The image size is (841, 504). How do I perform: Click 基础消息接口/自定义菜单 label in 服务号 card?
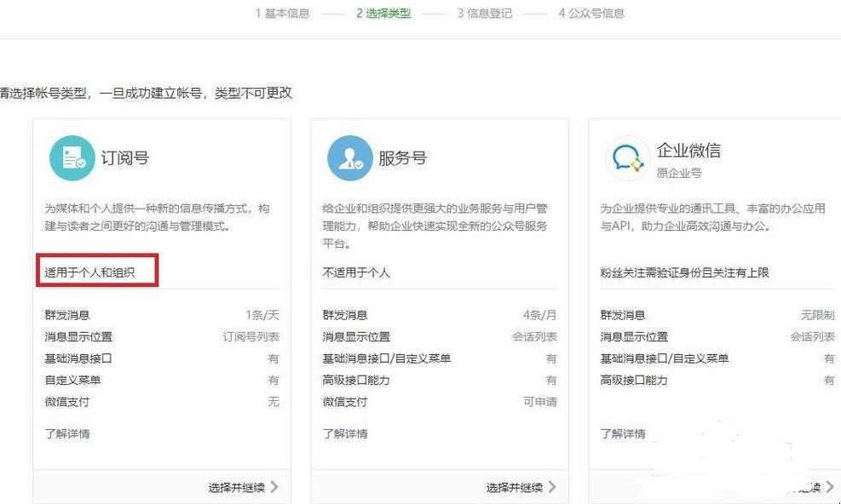pyautogui.click(x=387, y=358)
